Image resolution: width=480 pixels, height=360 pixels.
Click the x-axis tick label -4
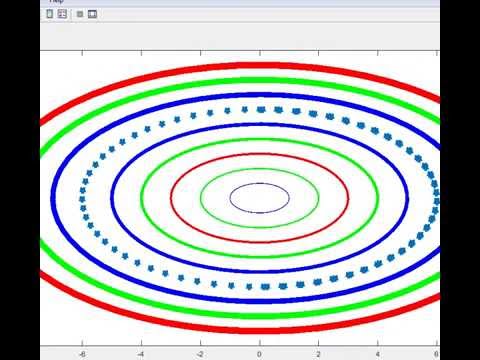[140, 354]
